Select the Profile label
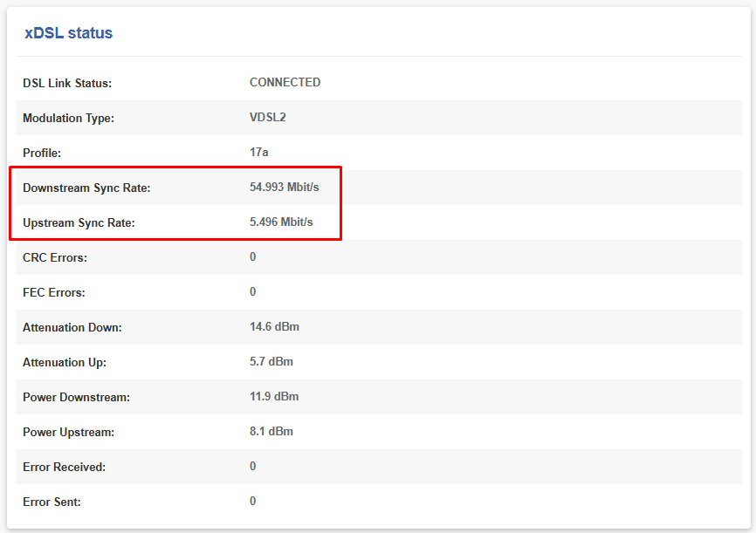This screenshot has height=533, width=756. [x=42, y=153]
